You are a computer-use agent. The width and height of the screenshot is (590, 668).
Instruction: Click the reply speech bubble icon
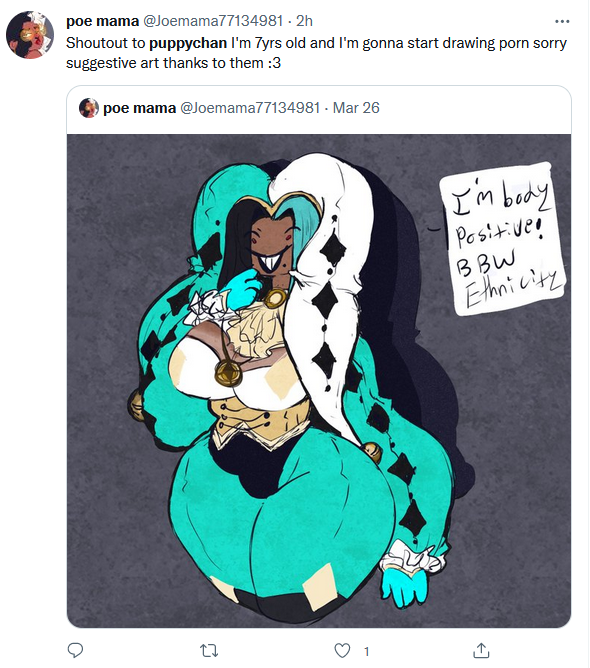click(75, 651)
